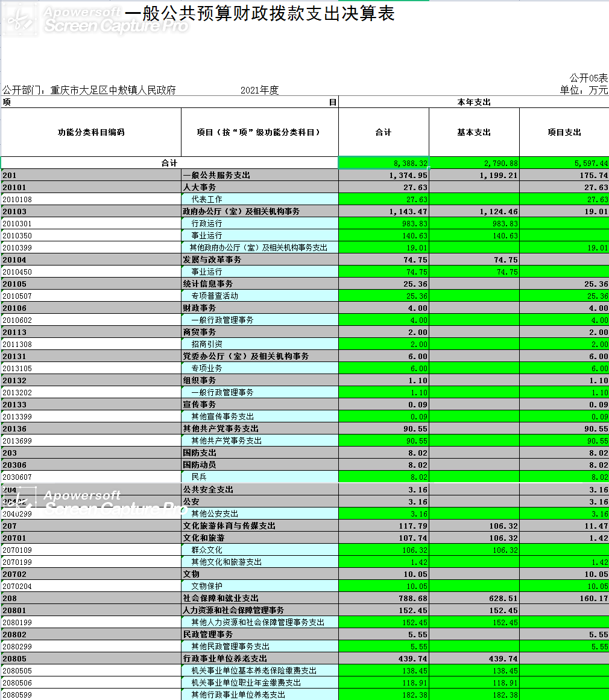This screenshot has width=609, height=700.
Task: Select 其他政府办公厅（室）及相关机构事务支出 cell
Action: (x=260, y=247)
